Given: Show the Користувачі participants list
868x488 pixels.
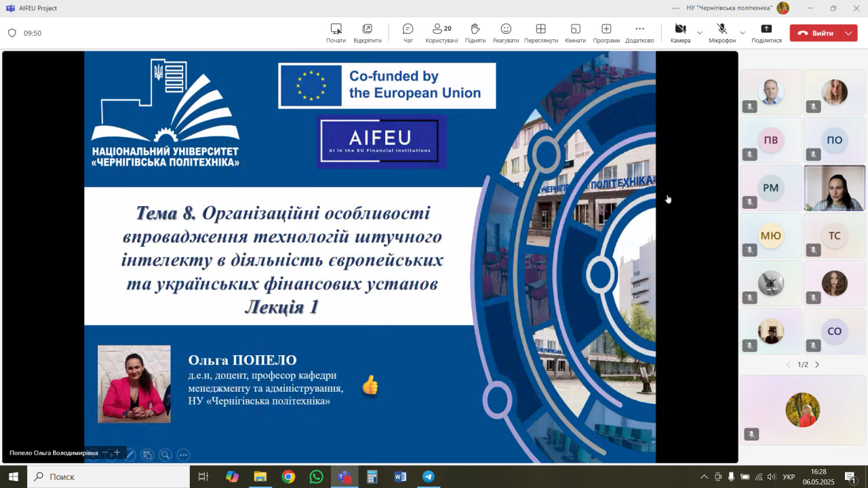Looking at the screenshot, I should (x=441, y=33).
